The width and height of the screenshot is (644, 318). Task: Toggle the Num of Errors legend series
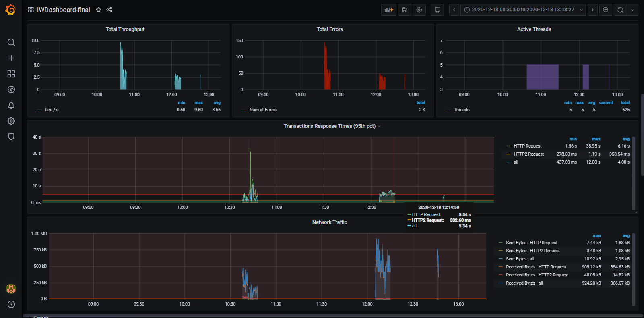(x=263, y=110)
